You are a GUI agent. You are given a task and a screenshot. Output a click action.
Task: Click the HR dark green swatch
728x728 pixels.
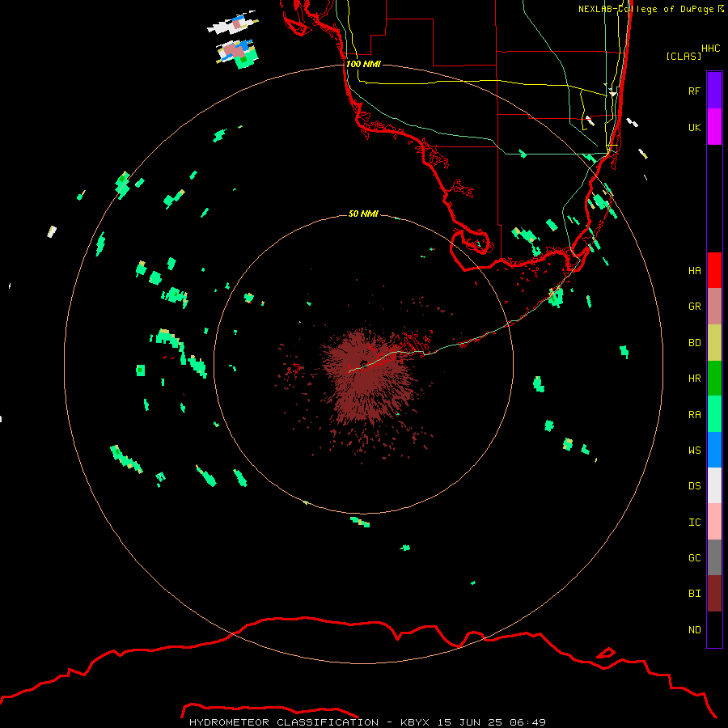[714, 379]
